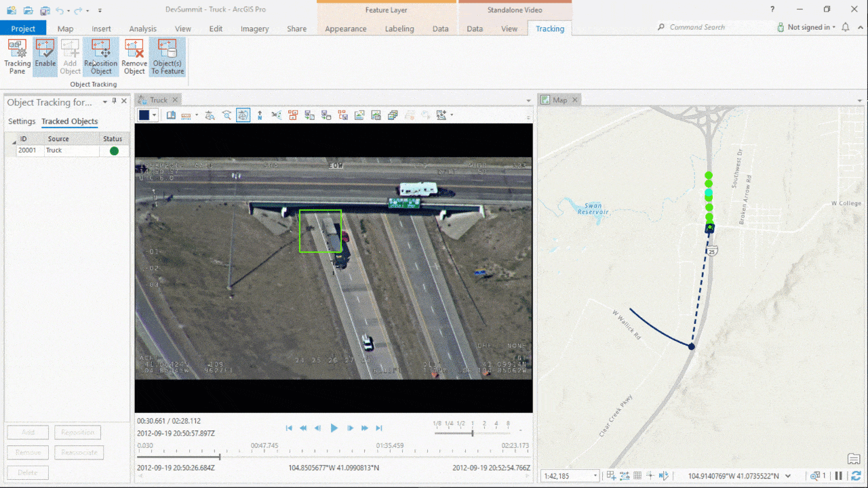The height and width of the screenshot is (488, 868).
Task: Open the Object Tracking pane options menu
Action: pyautogui.click(x=105, y=102)
